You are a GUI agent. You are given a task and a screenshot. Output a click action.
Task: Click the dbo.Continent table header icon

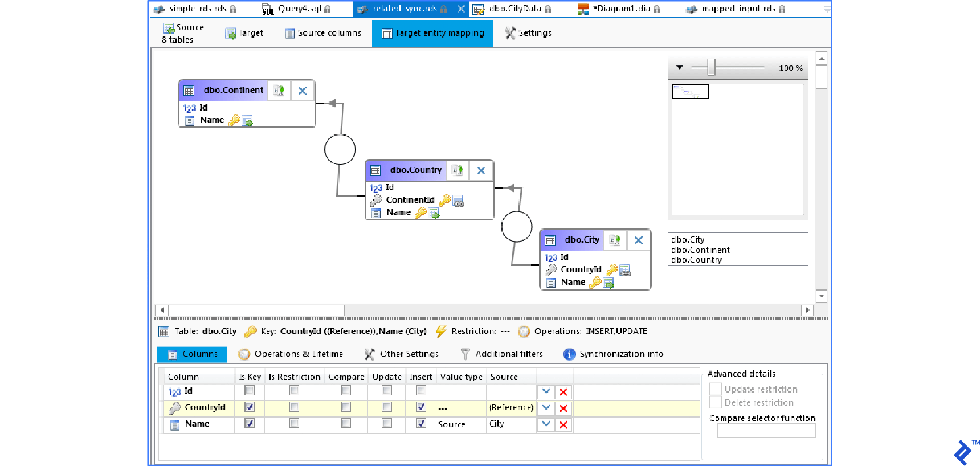click(189, 91)
